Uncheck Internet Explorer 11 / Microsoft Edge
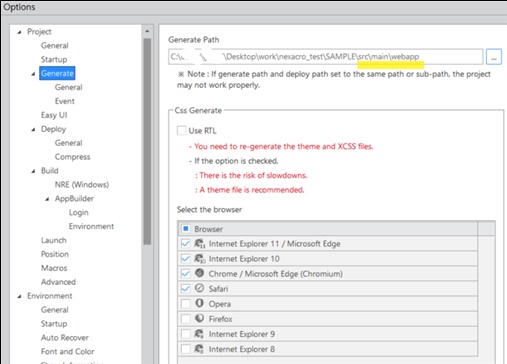 click(x=186, y=244)
